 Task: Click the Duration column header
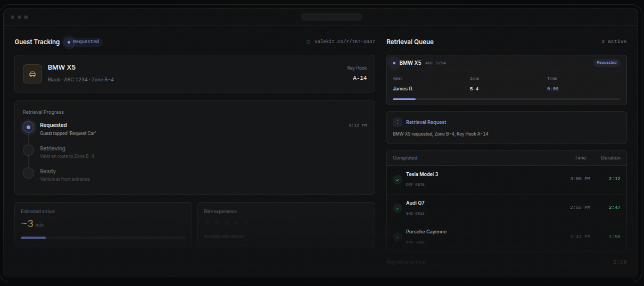(x=610, y=158)
